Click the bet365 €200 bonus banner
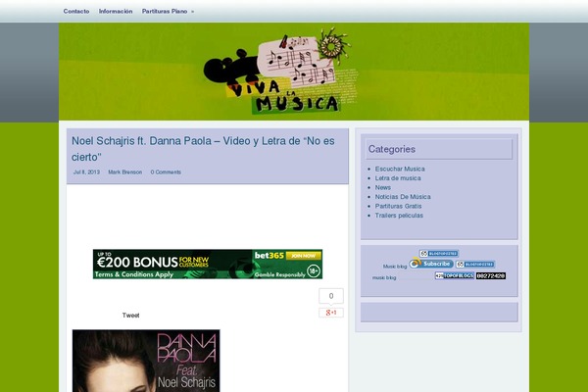 coord(208,264)
